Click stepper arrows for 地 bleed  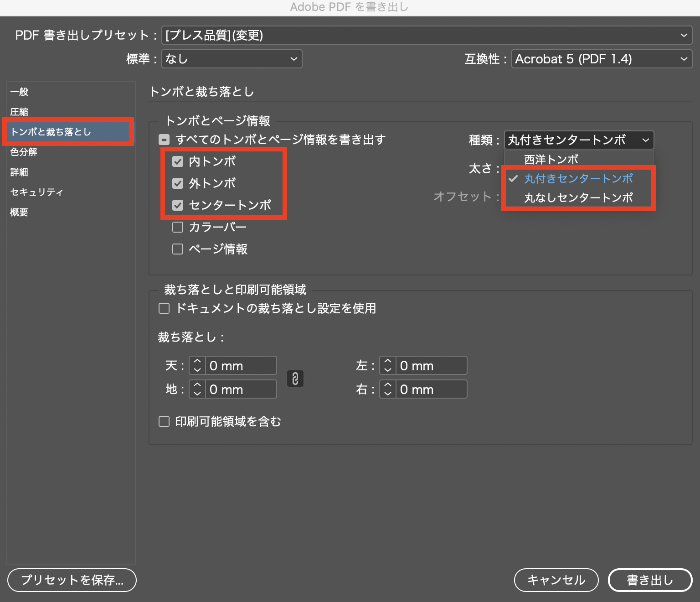(197, 389)
